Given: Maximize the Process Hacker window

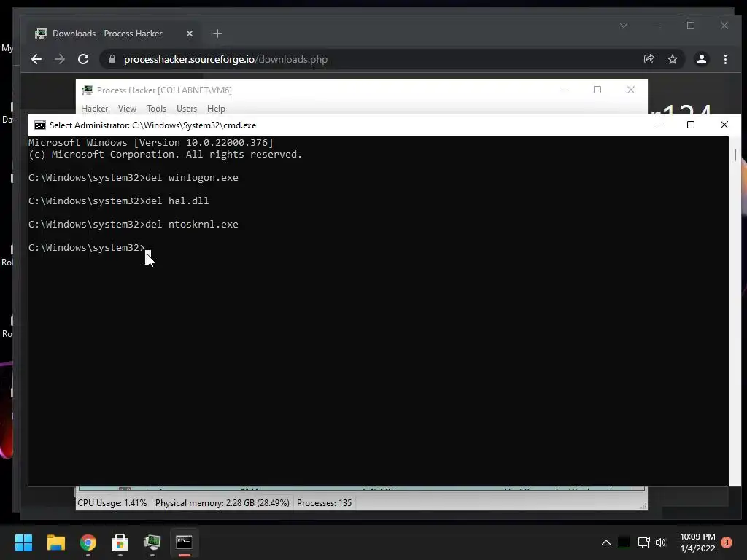Looking at the screenshot, I should pos(597,90).
